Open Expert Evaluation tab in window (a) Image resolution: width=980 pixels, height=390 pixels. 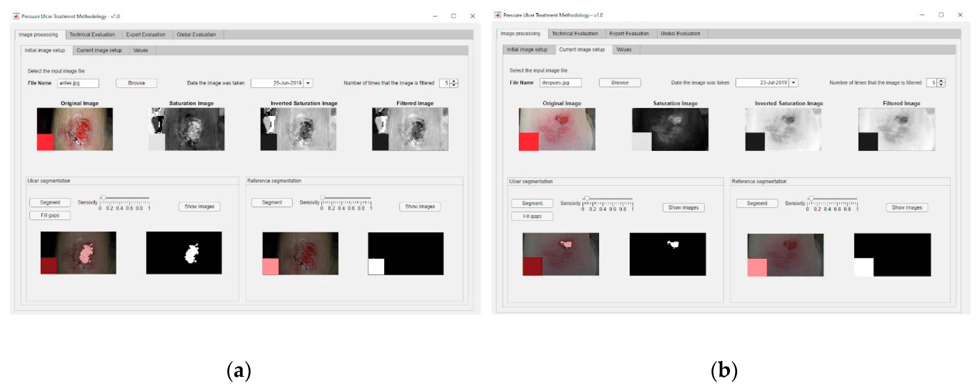146,34
